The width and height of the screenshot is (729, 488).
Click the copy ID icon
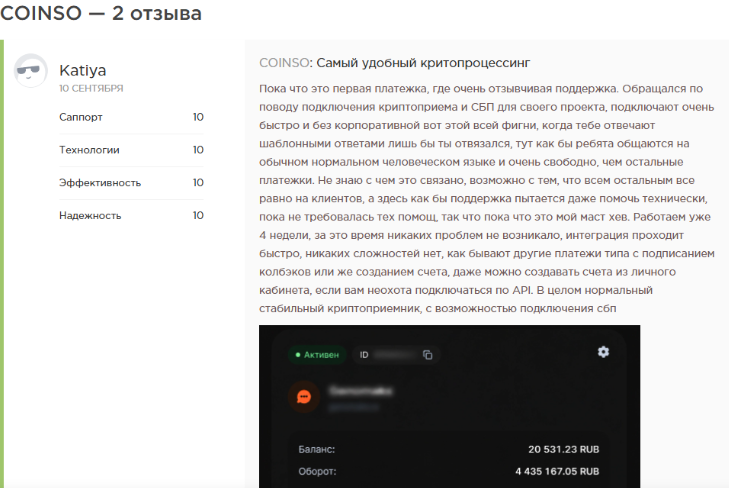pyautogui.click(x=427, y=355)
